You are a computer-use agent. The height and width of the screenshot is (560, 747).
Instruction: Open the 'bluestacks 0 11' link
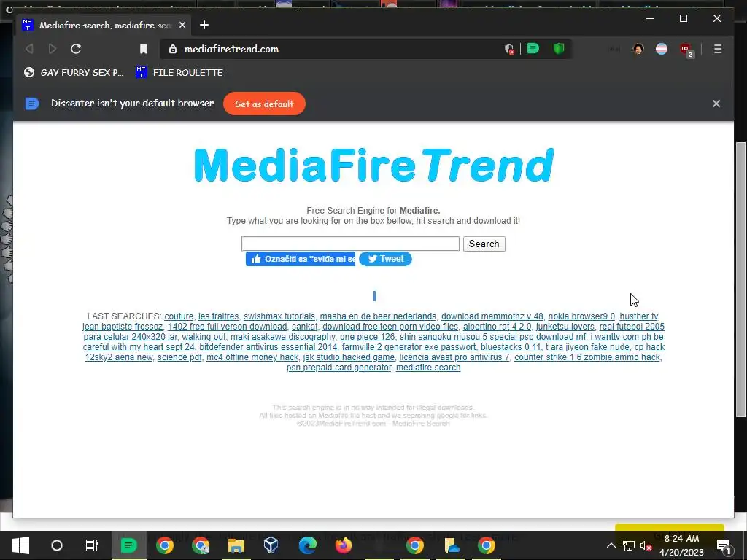(x=510, y=347)
